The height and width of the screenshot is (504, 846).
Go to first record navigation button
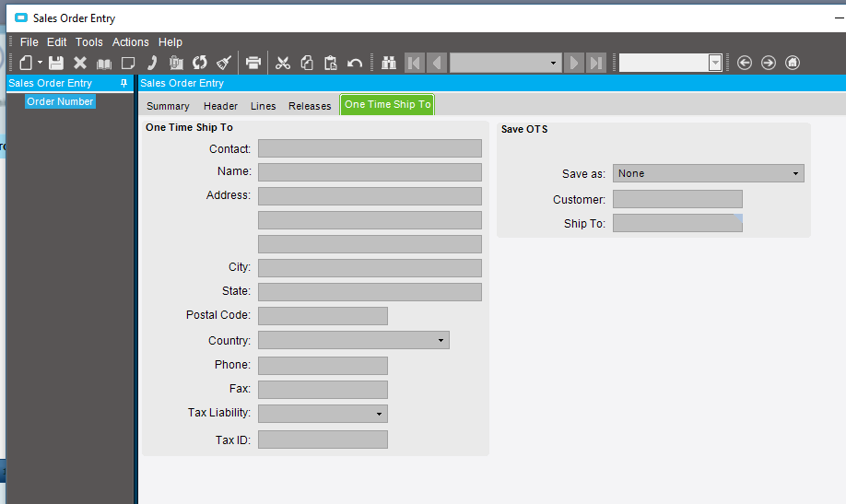pyautogui.click(x=415, y=64)
